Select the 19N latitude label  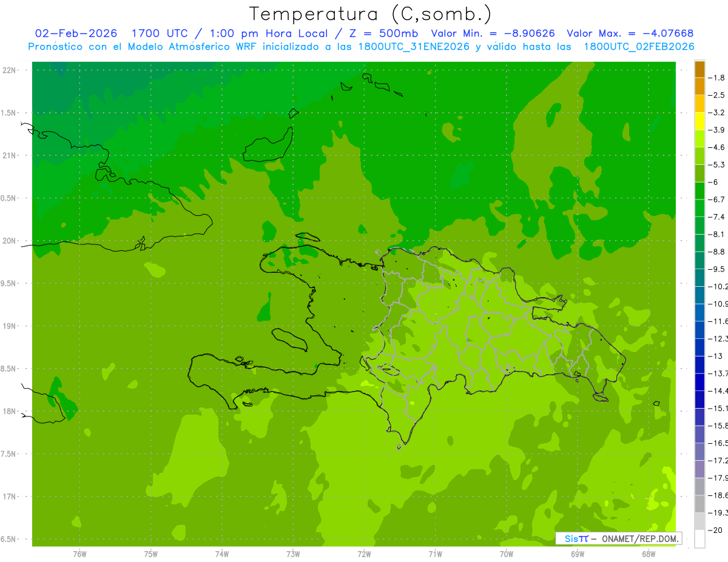point(9,326)
